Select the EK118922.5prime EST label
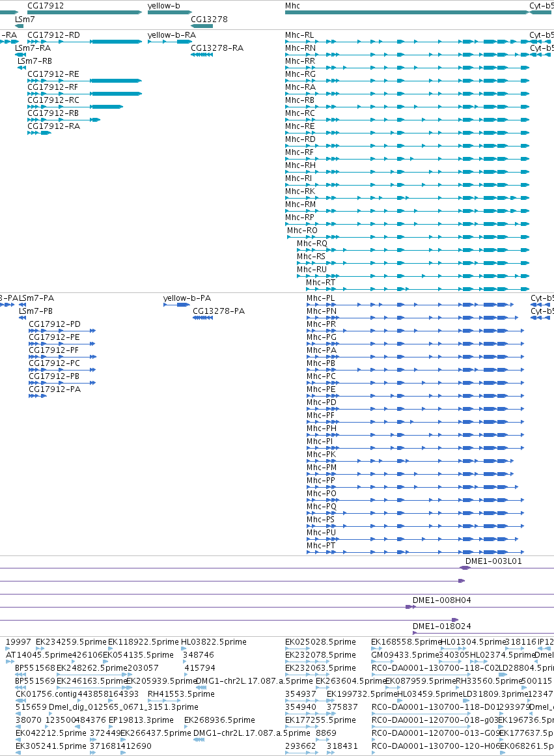The height and width of the screenshot is (756, 554). click(143, 642)
